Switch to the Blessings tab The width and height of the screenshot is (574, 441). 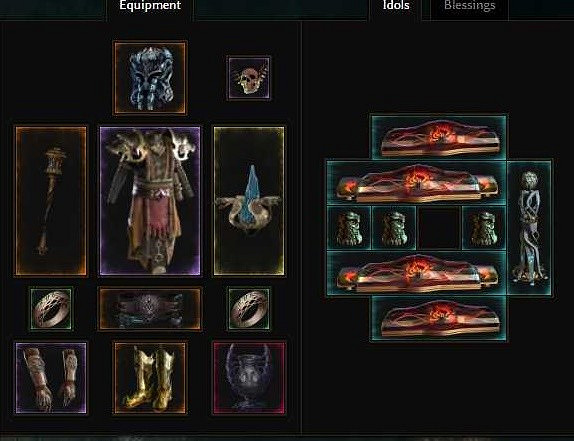coord(469,6)
